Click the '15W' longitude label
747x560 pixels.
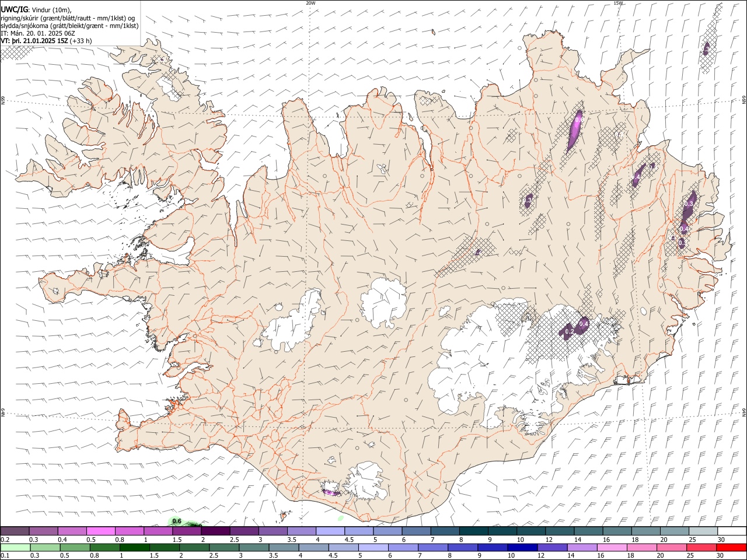click(618, 3)
